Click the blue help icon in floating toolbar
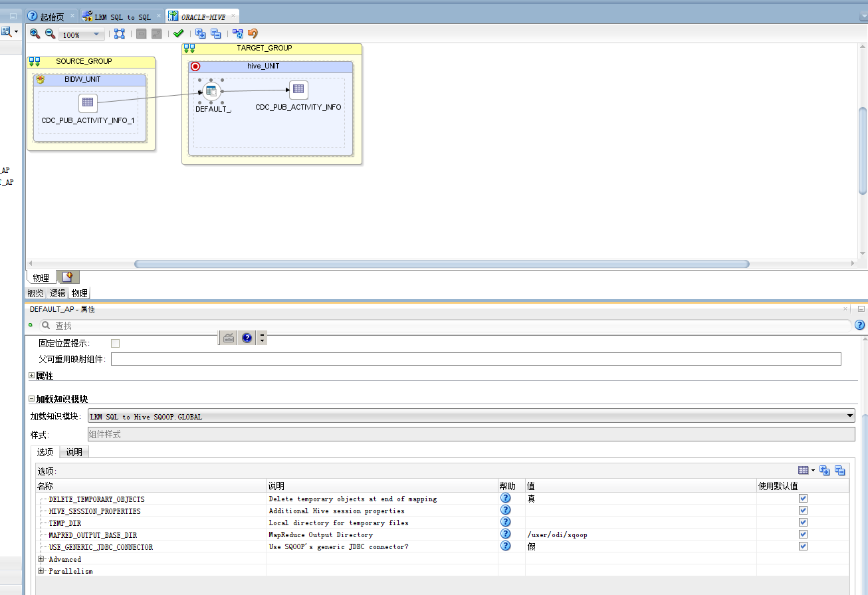The image size is (868, 595). coord(247,338)
